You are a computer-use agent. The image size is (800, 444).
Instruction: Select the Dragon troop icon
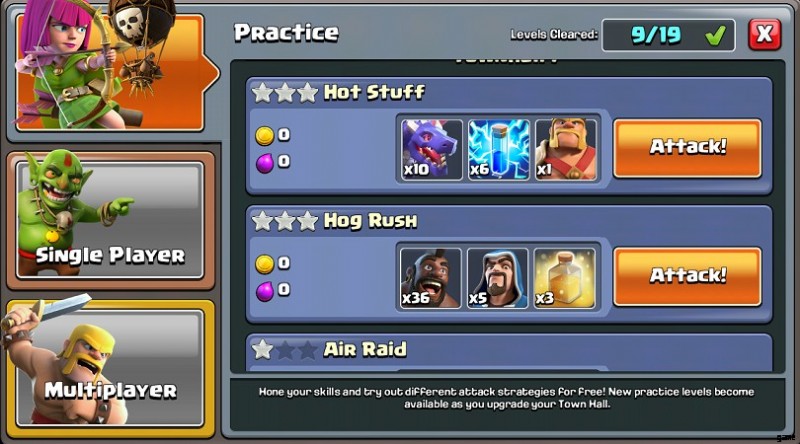click(x=432, y=150)
